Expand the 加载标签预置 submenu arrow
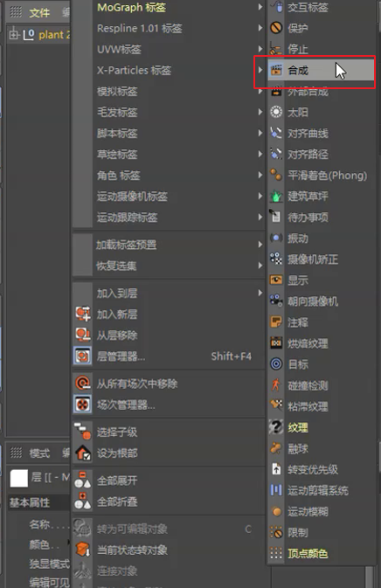 pos(260,245)
